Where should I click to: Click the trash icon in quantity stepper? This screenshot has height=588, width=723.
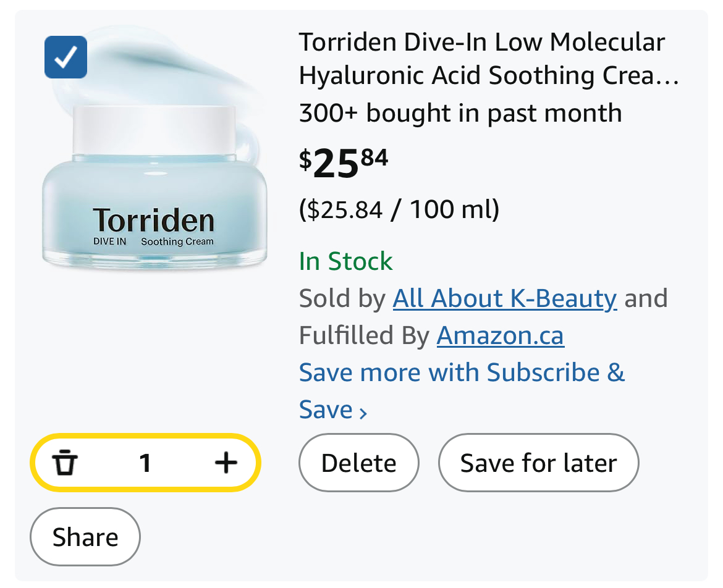(x=65, y=463)
